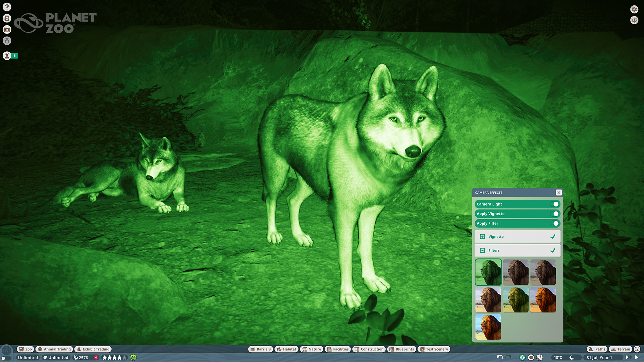Select the last filter thumbnail in bottom row
644x362 pixels.
488,327
